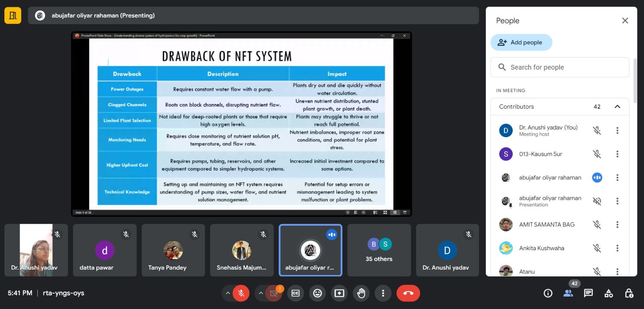644x309 pixels.
Task: Toggle the camera button
Action: click(274, 293)
